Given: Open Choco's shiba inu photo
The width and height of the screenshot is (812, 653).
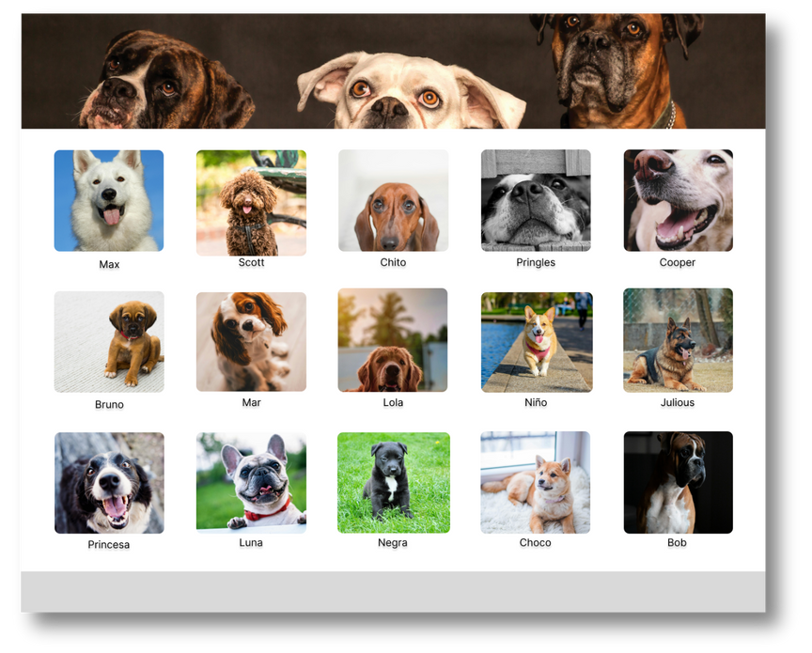Looking at the screenshot, I should coord(536,483).
